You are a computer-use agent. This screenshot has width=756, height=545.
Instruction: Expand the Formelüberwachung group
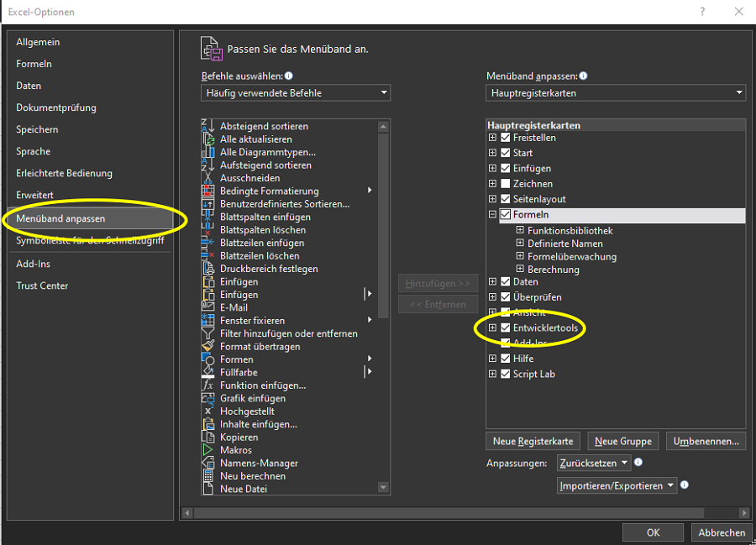tap(520, 256)
